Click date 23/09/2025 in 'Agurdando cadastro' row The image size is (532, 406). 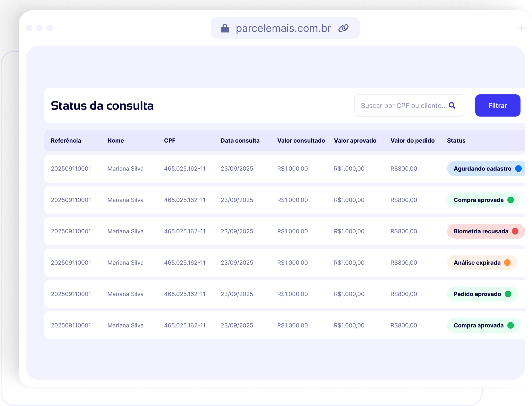coord(237,168)
